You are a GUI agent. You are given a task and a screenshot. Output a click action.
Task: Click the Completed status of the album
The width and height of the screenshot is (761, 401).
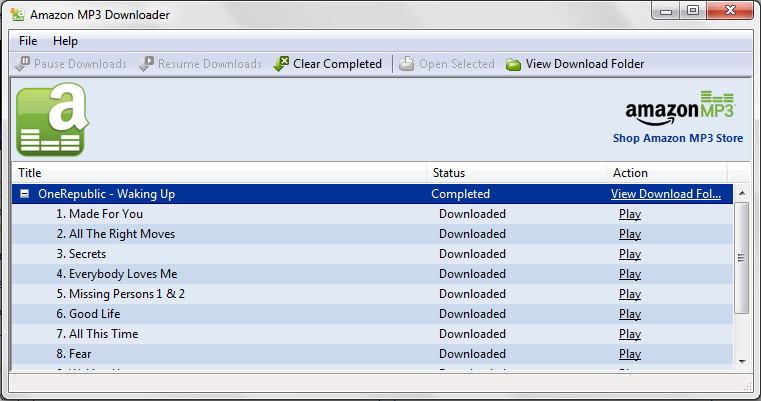point(460,194)
